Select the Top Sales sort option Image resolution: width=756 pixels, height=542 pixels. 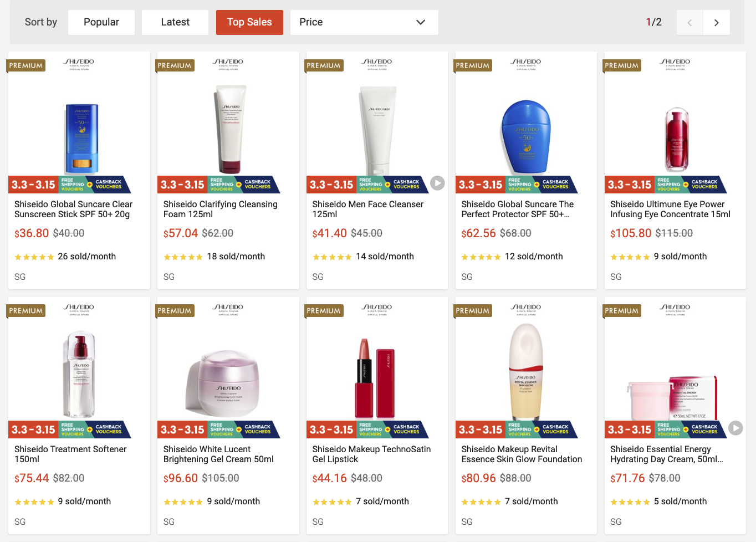tap(249, 22)
